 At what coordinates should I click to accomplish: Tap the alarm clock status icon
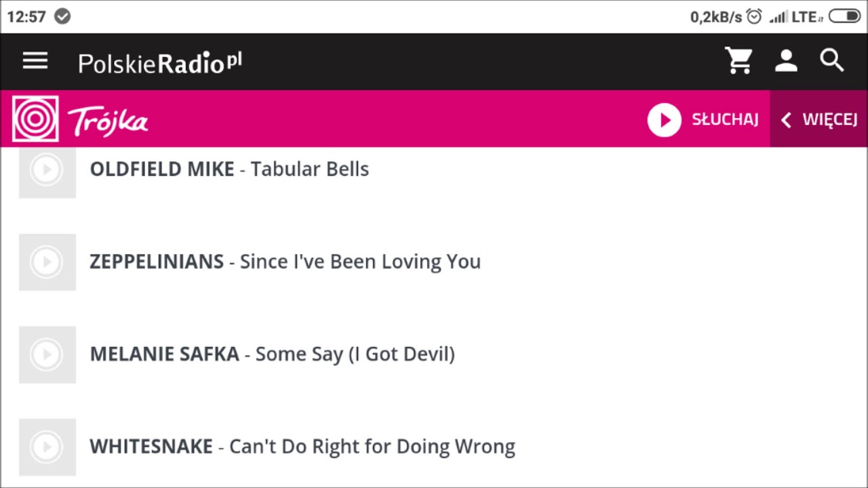(753, 16)
